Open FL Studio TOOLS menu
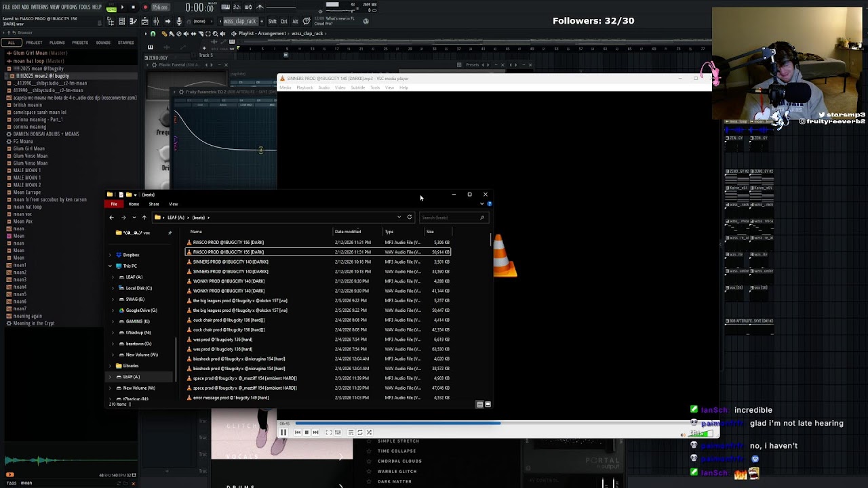 pos(85,7)
